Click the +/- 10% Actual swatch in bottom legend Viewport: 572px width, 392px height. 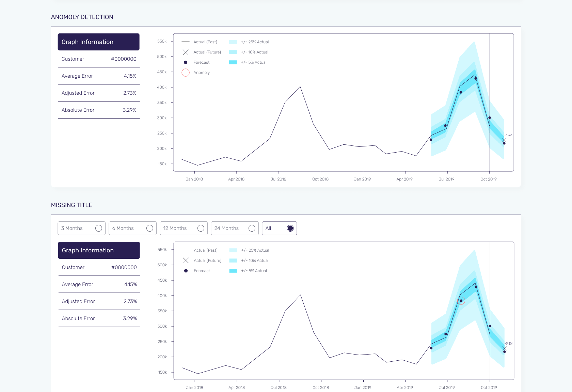point(233,261)
